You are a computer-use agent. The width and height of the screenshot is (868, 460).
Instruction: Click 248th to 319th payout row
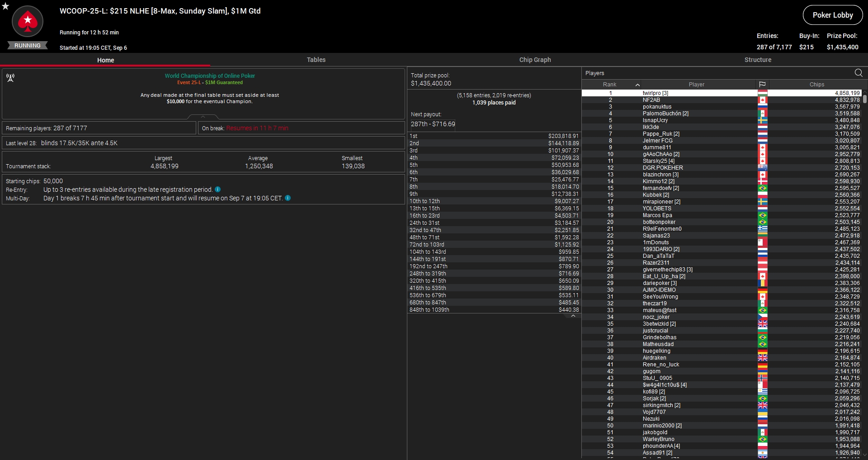pyautogui.click(x=494, y=274)
